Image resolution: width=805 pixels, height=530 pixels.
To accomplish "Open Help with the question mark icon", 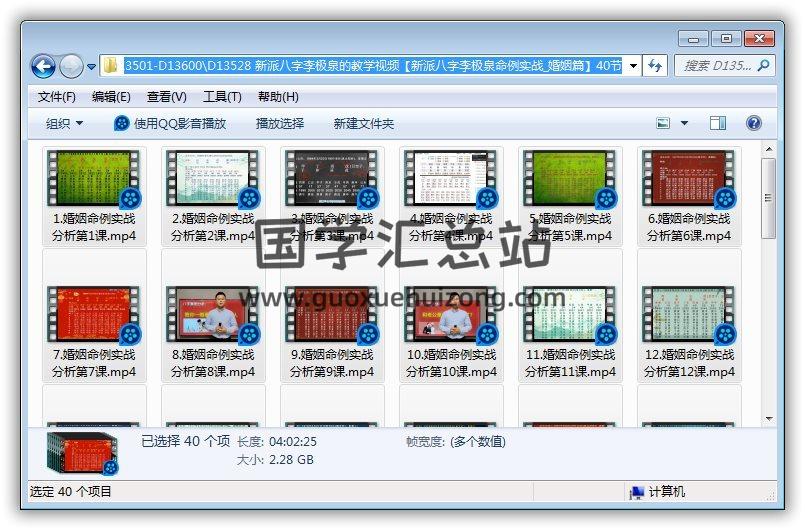I will click(753, 123).
